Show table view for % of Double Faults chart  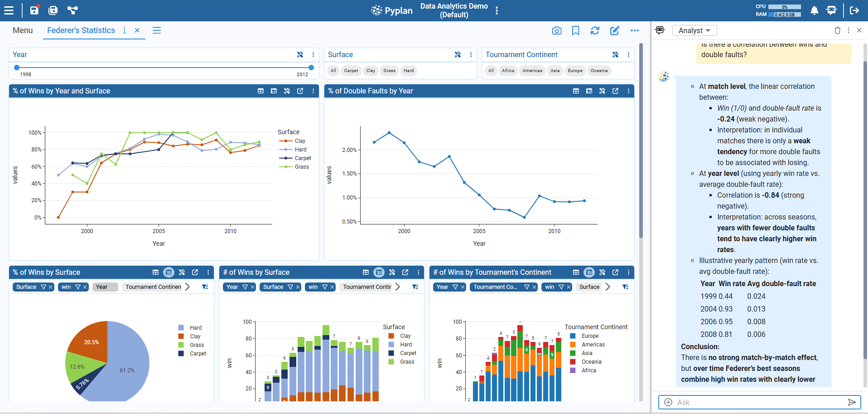(x=576, y=91)
